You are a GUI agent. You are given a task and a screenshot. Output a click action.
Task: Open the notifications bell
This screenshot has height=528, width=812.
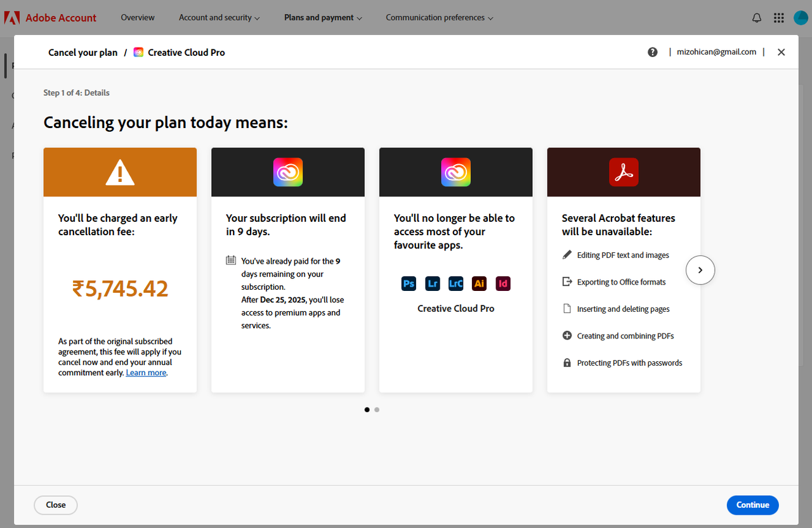[757, 18]
